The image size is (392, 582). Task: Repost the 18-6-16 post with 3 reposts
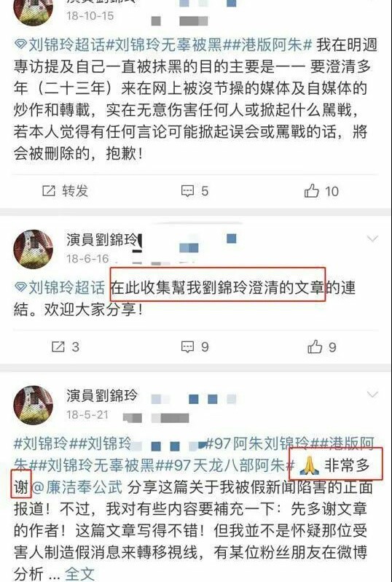[58, 346]
